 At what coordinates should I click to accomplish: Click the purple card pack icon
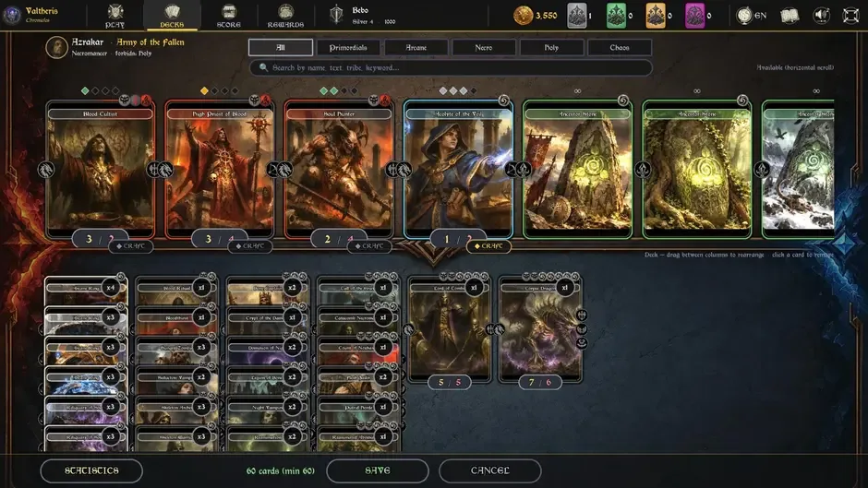click(x=694, y=16)
